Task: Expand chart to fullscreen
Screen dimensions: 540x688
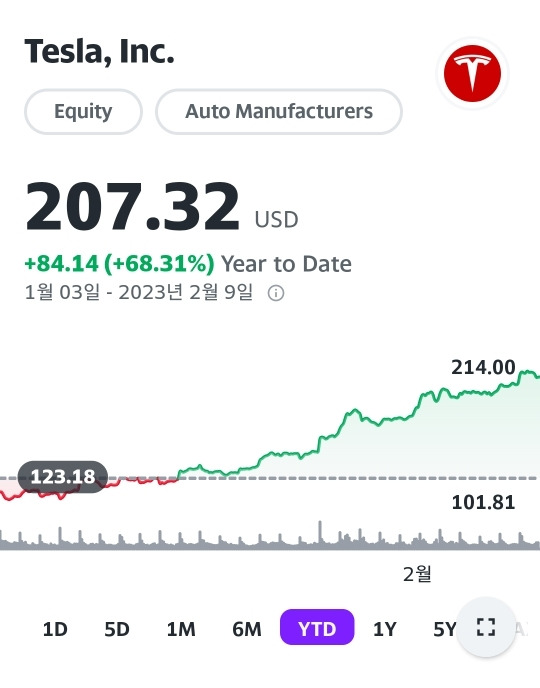Action: [x=486, y=627]
